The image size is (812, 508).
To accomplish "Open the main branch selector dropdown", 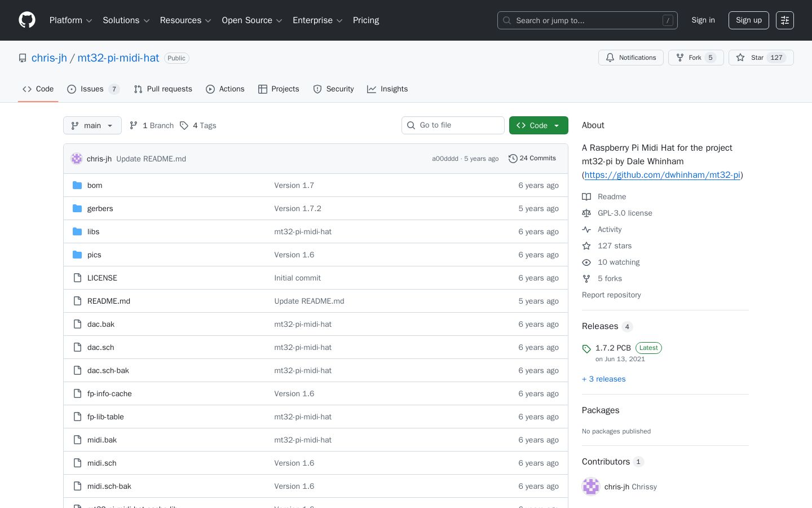I will pyautogui.click(x=92, y=125).
